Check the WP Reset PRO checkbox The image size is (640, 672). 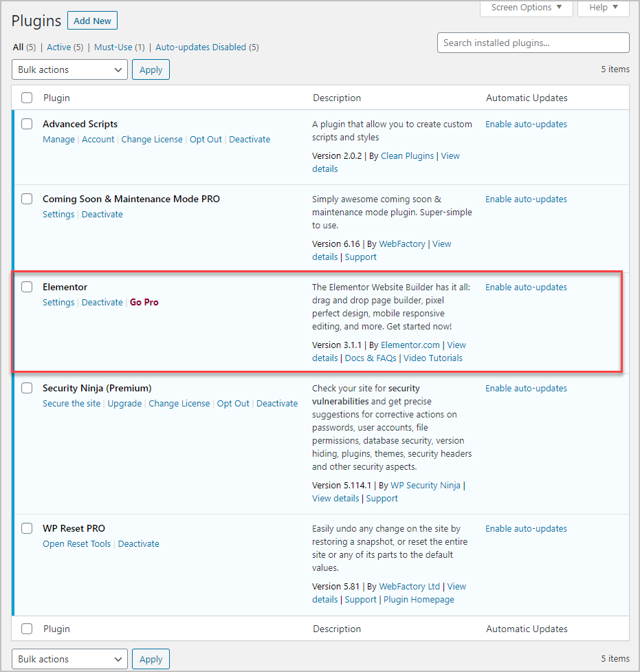point(26,528)
